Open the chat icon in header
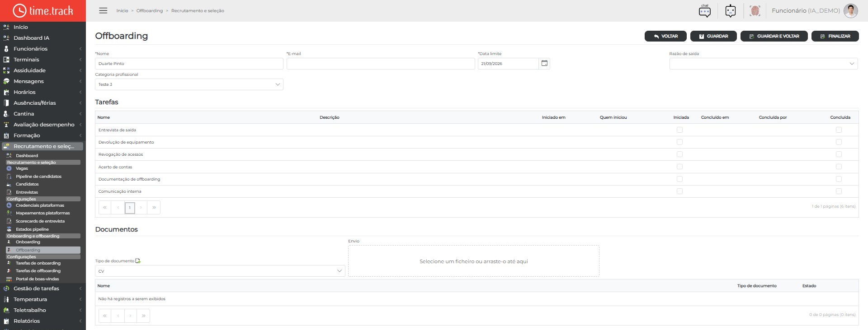Screen dimensions: 868x330 pos(704,11)
